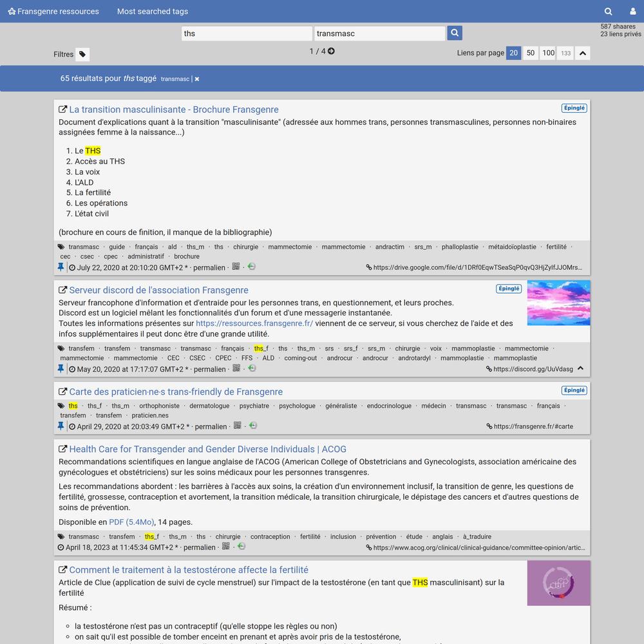Image resolution: width=644 pixels, height=644 pixels.
Task: Fold the Serveur discord entry using its chevron
Action: coord(580,368)
